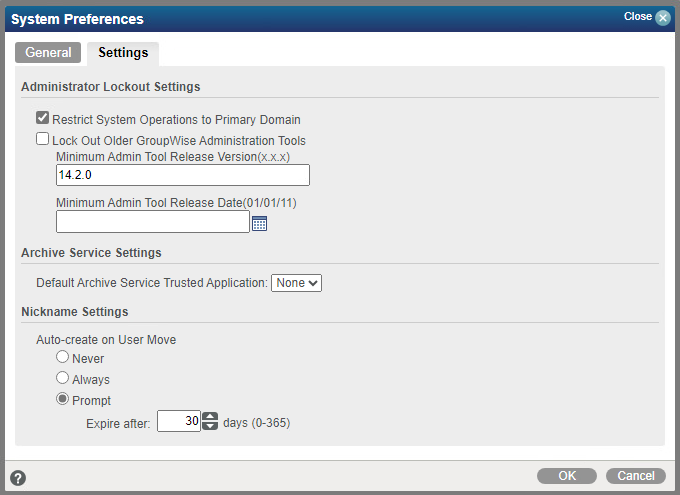Click the Minimum Admin Tool Release Version field
The image size is (680, 495).
coord(183,175)
